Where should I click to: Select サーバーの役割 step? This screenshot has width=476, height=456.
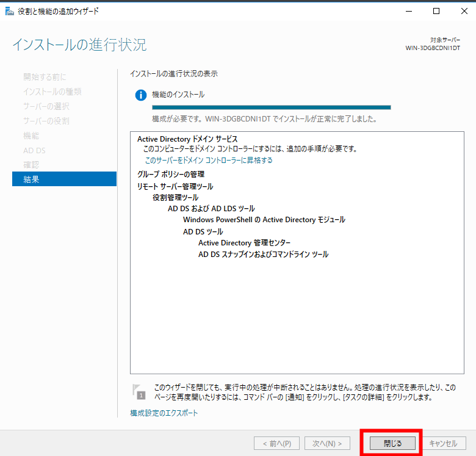(46, 121)
